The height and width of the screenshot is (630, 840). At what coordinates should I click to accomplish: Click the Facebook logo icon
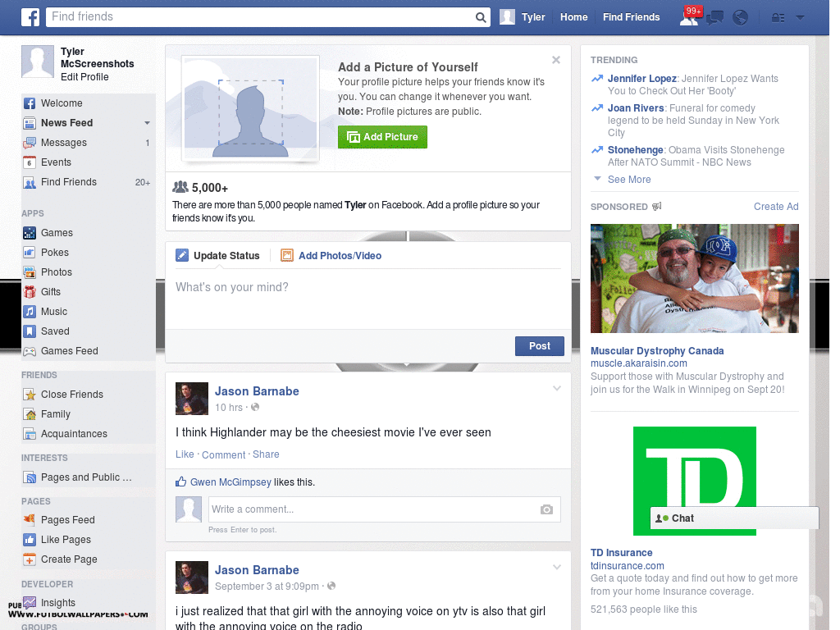(30, 17)
